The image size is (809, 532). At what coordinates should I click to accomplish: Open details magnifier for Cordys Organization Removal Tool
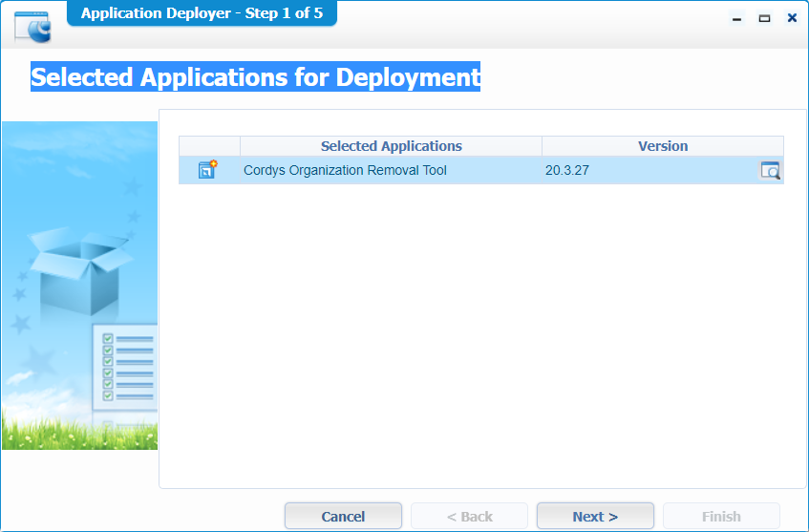pyautogui.click(x=770, y=170)
